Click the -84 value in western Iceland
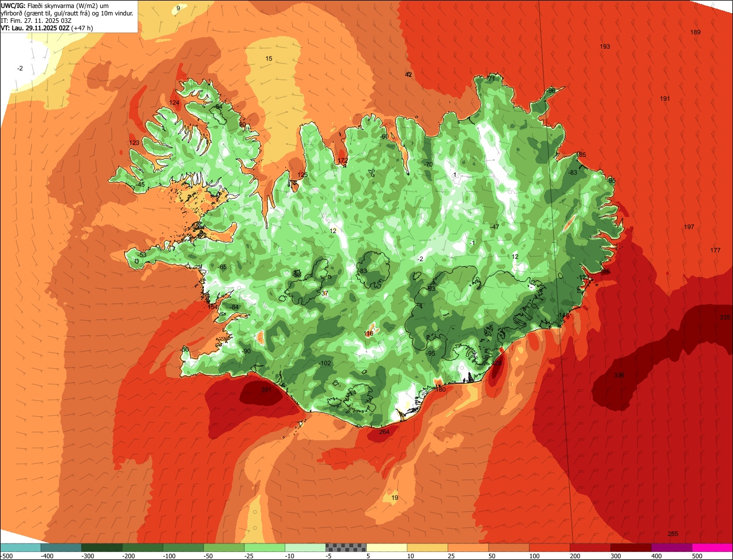This screenshot has width=733, height=560. click(x=234, y=307)
